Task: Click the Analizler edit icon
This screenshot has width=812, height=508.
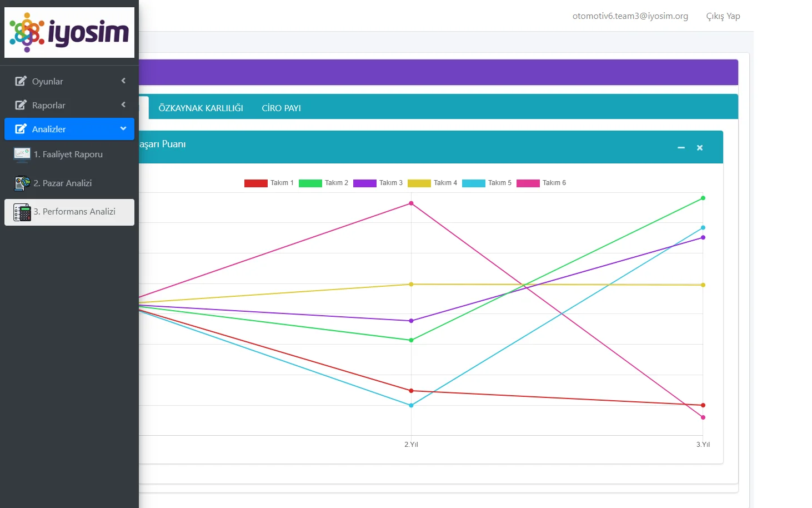Action: click(21, 129)
